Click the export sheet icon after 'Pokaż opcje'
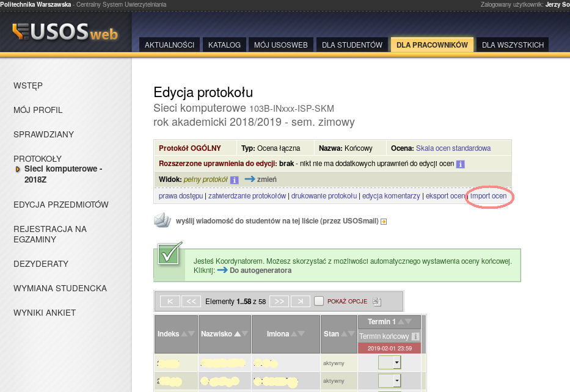 point(376,302)
